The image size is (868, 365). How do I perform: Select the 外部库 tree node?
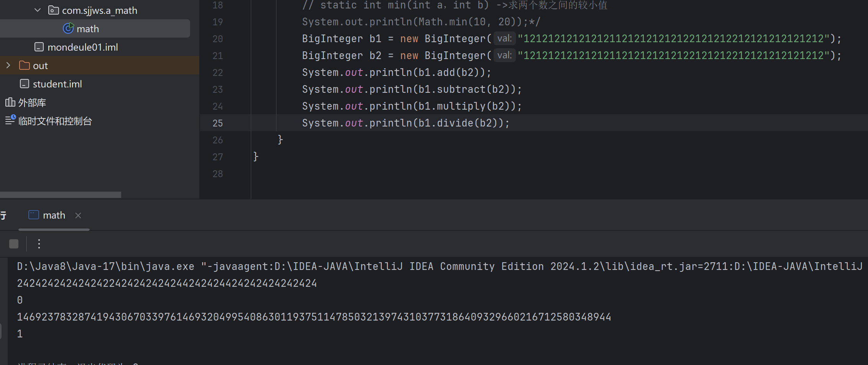point(32,103)
